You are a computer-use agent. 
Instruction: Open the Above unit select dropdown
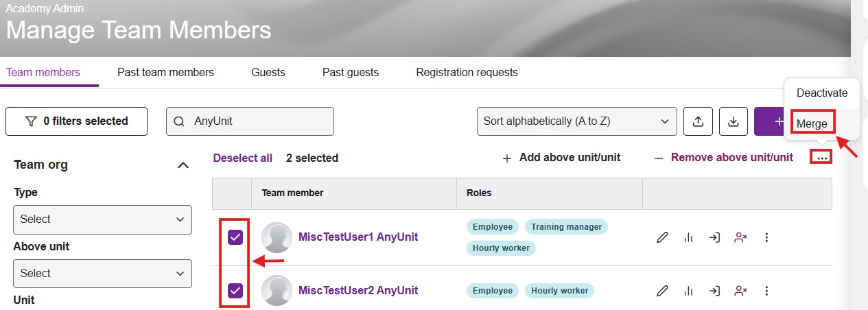tap(102, 273)
